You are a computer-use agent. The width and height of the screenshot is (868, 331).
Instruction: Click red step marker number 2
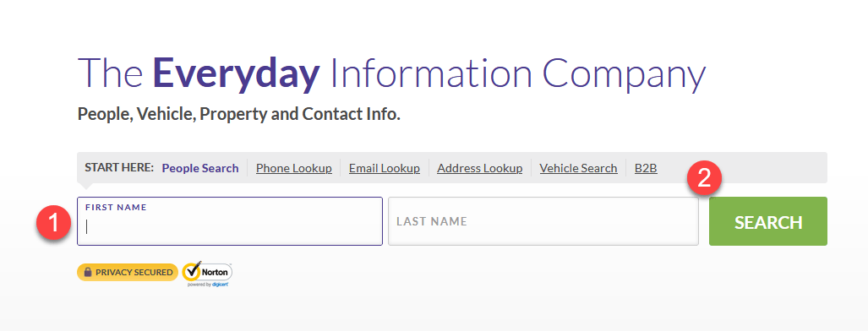tap(704, 179)
